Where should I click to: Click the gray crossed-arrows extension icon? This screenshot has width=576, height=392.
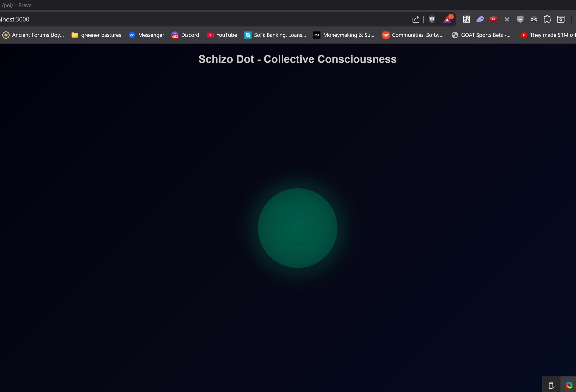pyautogui.click(x=507, y=19)
